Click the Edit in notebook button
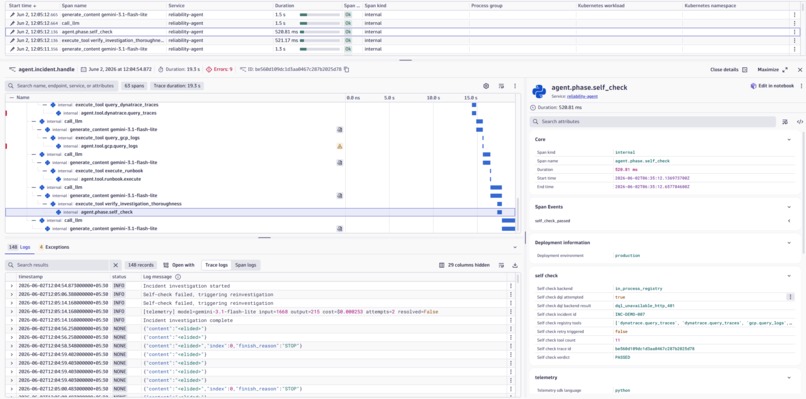 [772, 86]
